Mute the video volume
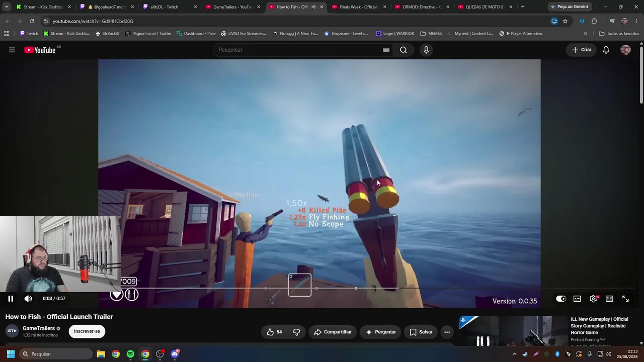This screenshot has height=362, width=644. [x=28, y=299]
